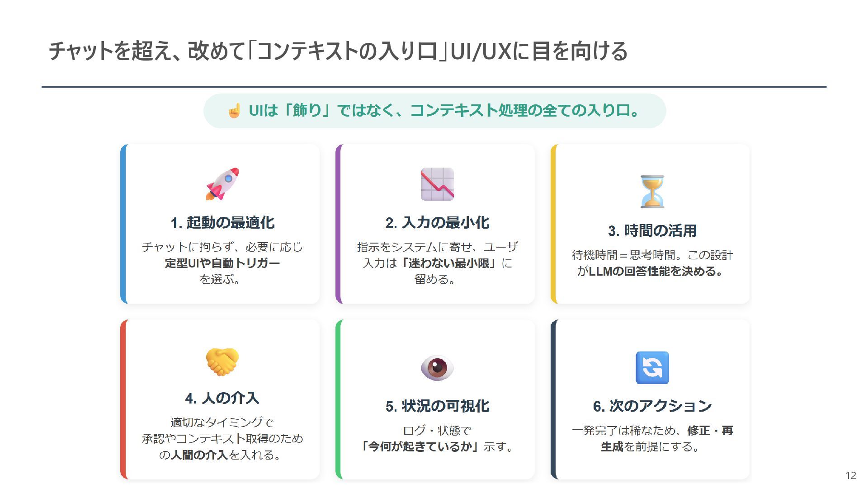Click the hourglass icon
The height and width of the screenshot is (488, 868).
click(652, 192)
